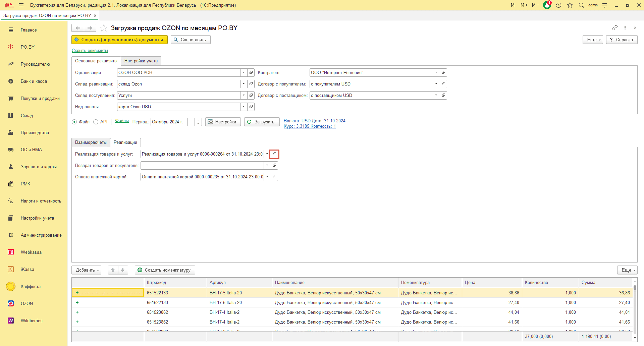Select the Файл radio button
This screenshot has width=644, height=346.
(74, 122)
